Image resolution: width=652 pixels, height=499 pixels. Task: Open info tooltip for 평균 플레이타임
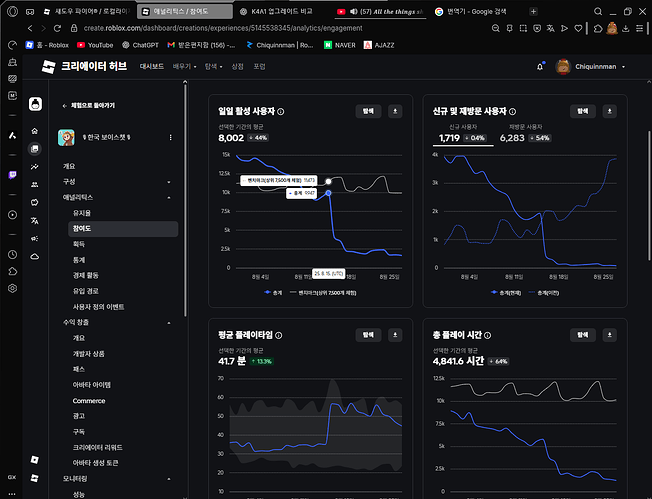(x=279, y=335)
